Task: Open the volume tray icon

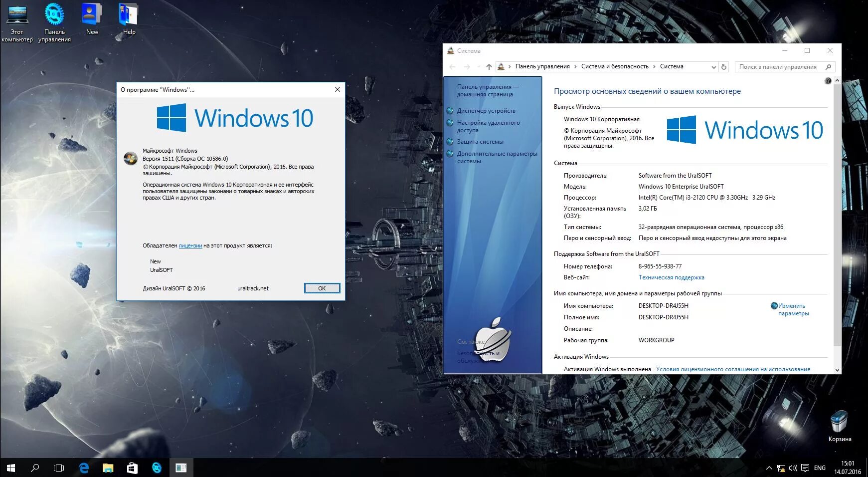Action: (793, 468)
